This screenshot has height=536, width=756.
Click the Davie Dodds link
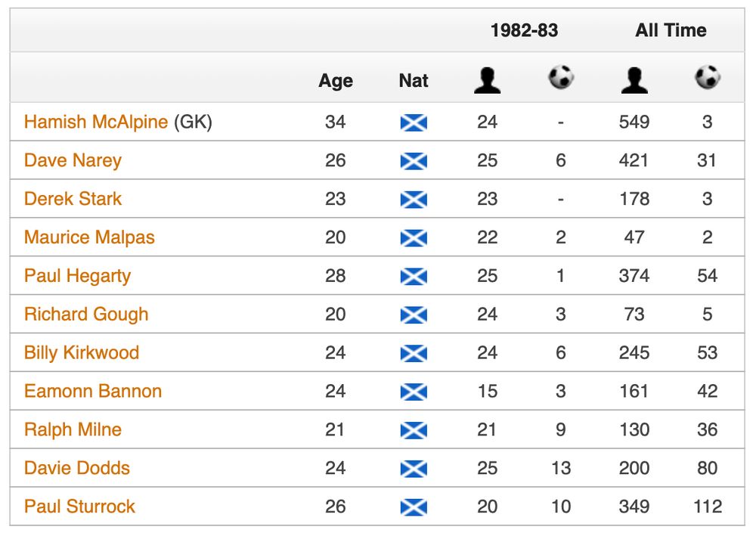click(77, 468)
